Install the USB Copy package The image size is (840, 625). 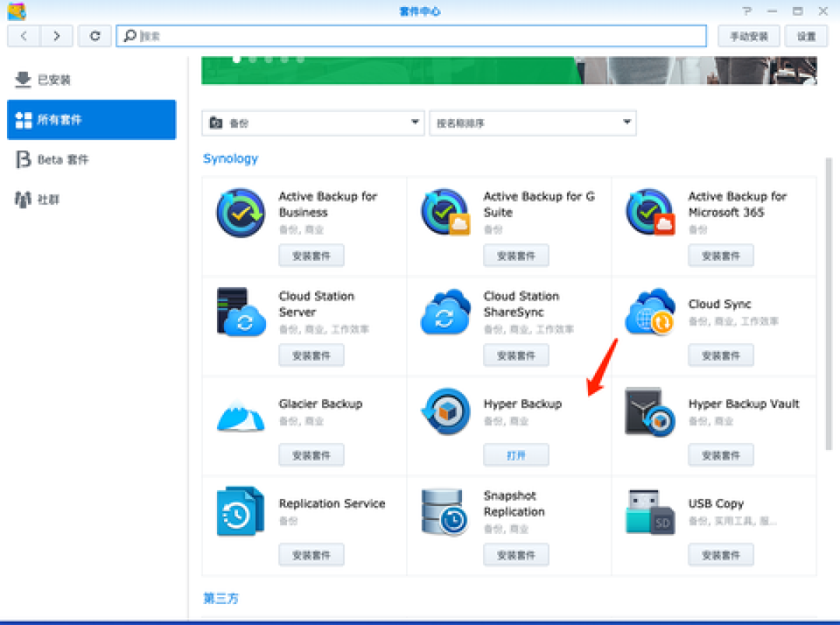(x=720, y=555)
